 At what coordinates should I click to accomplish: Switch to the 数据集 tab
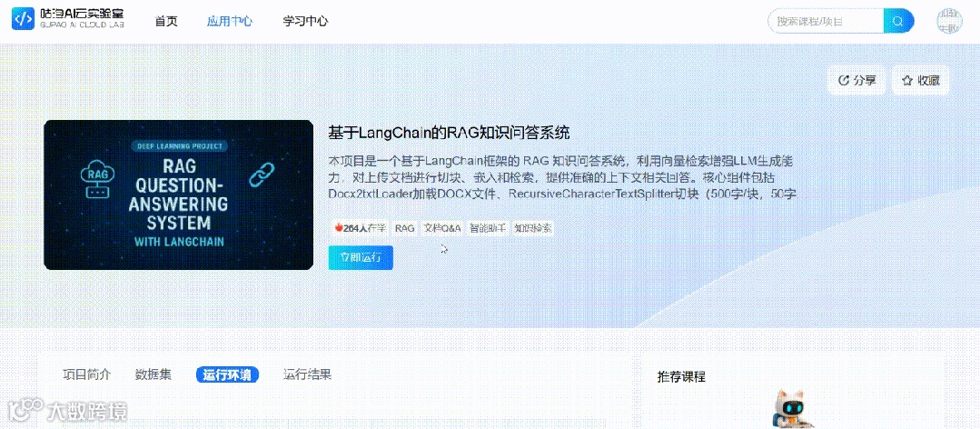153,374
